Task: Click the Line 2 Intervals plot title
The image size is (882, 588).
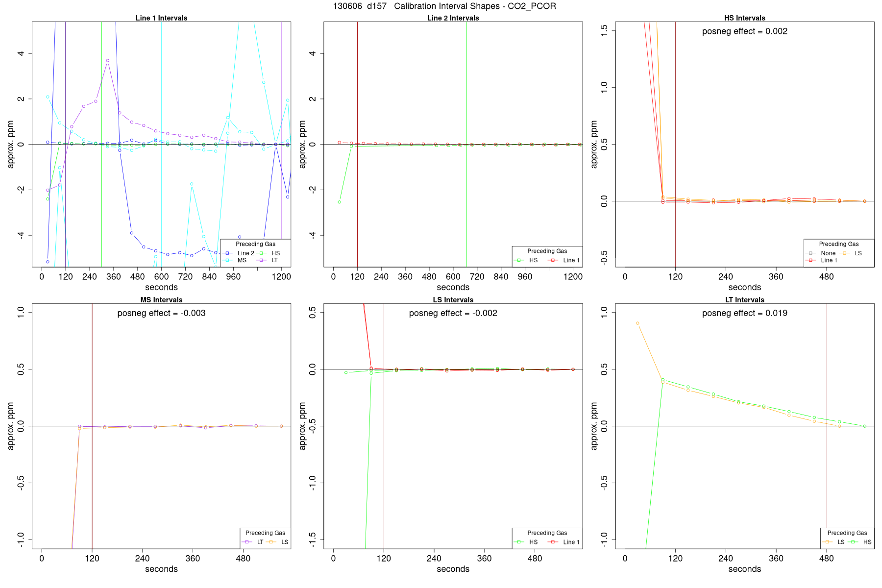Action: coord(453,18)
